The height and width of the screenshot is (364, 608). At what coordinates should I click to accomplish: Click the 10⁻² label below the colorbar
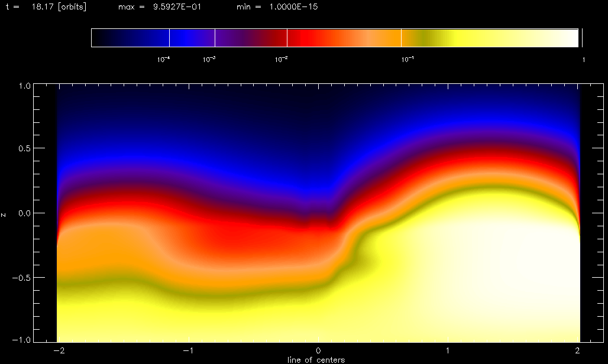tap(281, 59)
